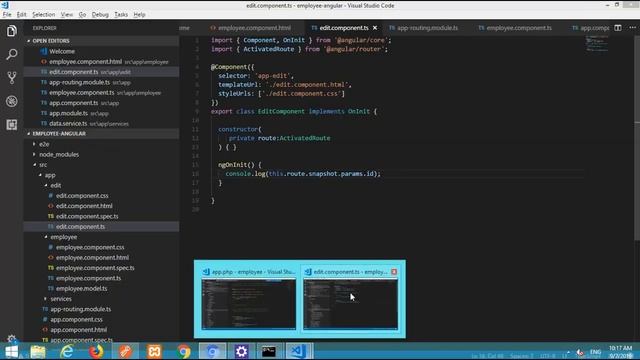Close the edit.component.ts preview thumbnail
This screenshot has height=360, width=640.
coord(394,272)
